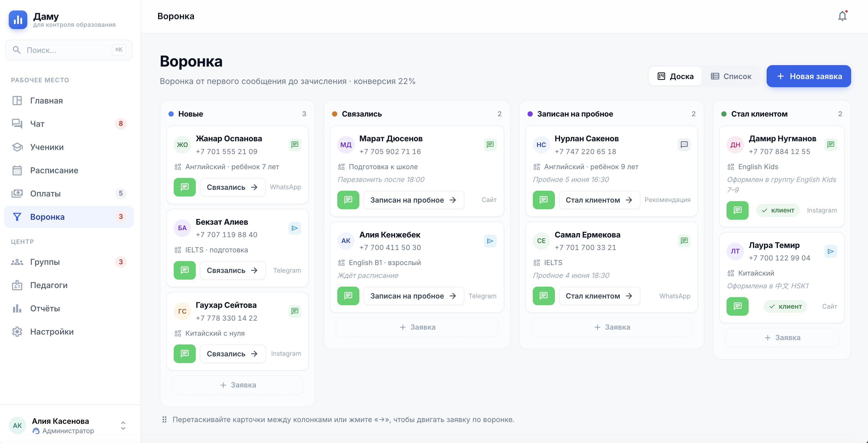The image size is (868, 443).
Task: Open chat for Бекзат Алиев with green message button
Action: click(x=185, y=270)
